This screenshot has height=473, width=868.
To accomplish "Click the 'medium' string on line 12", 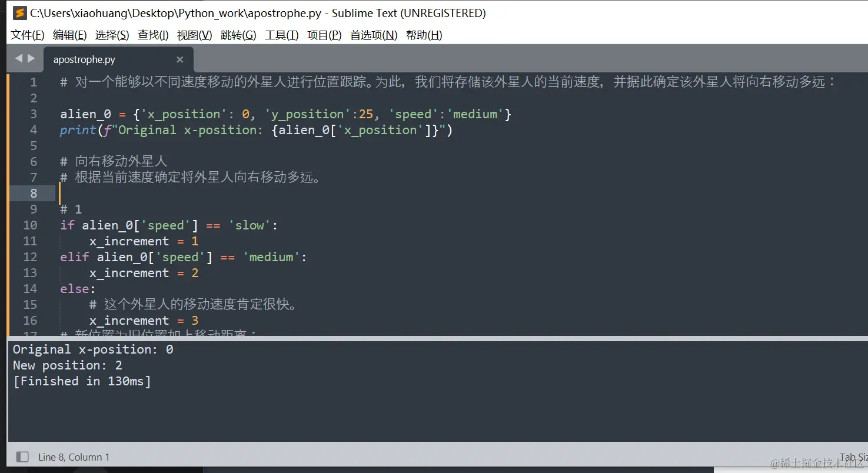I will click(271, 257).
